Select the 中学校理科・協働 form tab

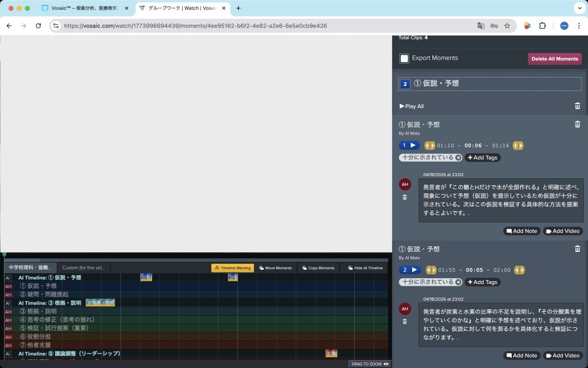(x=30, y=268)
